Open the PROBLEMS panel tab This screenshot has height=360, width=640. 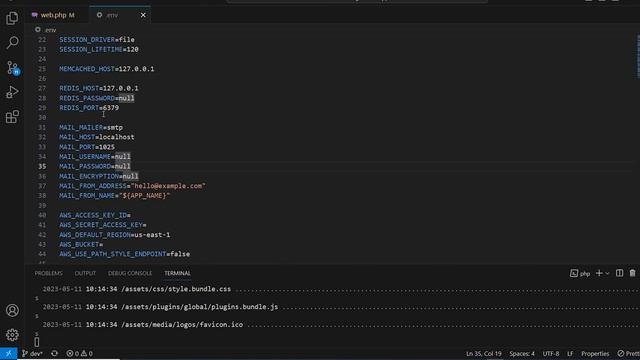click(x=49, y=273)
